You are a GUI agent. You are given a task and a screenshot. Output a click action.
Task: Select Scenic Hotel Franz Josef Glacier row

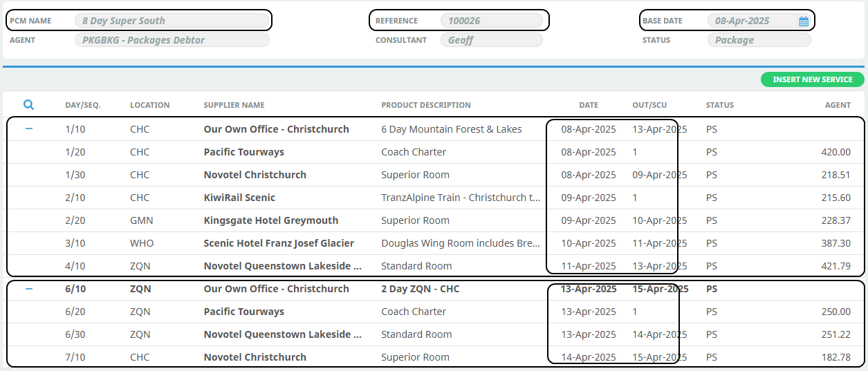coord(279,243)
